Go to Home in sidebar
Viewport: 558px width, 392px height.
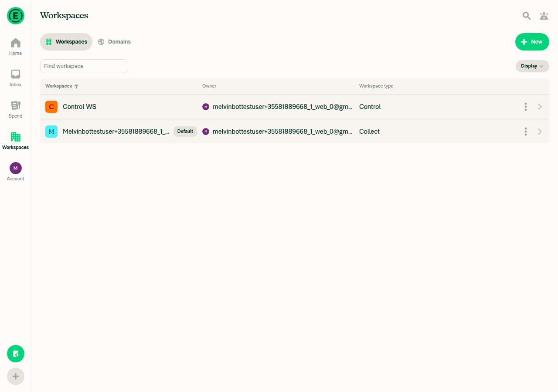(x=16, y=47)
